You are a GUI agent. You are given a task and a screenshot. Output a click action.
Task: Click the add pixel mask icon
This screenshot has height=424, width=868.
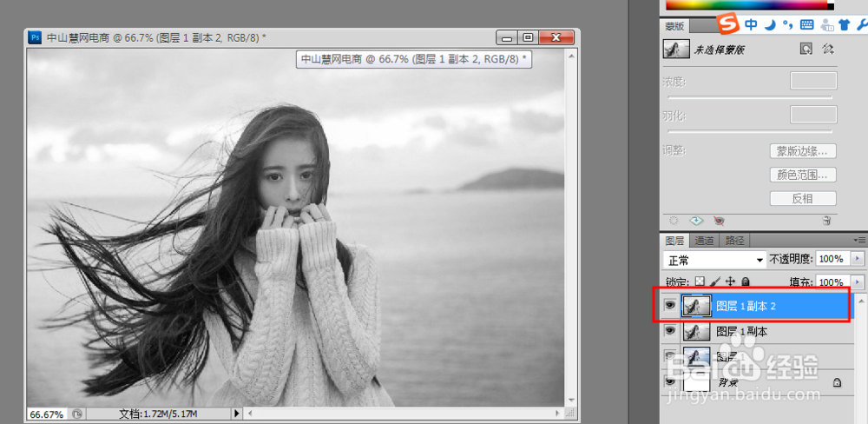coord(806,49)
